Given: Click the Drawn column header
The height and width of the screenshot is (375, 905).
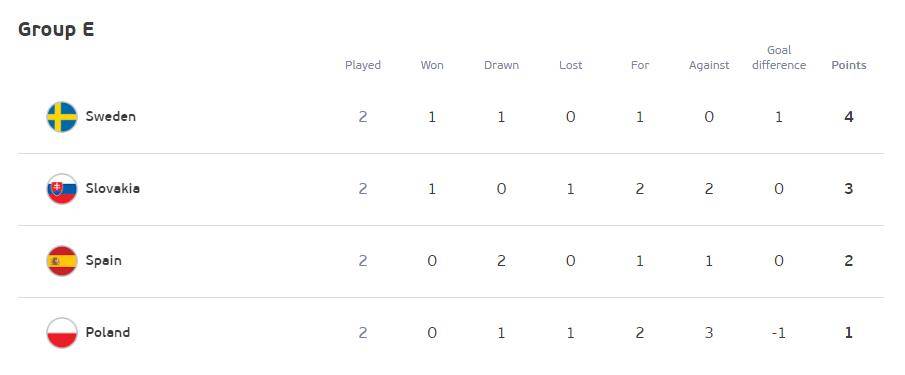Looking at the screenshot, I should click(x=501, y=65).
